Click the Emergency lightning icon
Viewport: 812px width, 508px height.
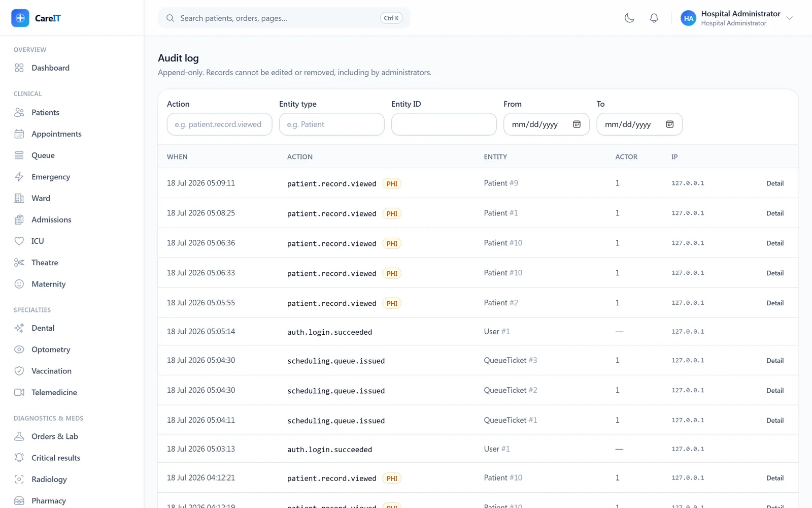19,177
